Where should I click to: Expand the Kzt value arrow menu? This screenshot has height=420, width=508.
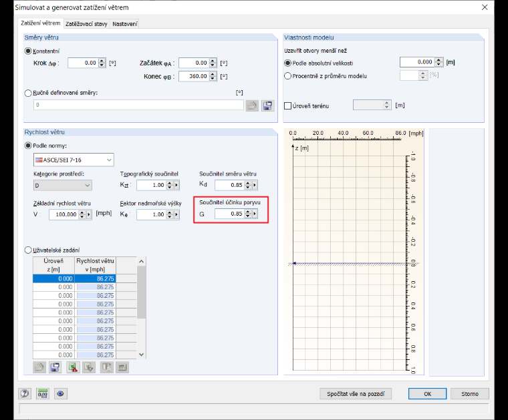pyautogui.click(x=176, y=185)
